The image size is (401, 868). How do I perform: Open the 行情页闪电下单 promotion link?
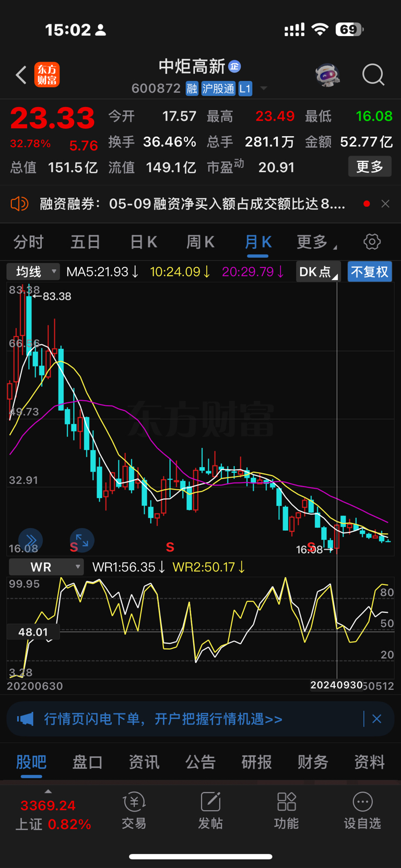(163, 719)
